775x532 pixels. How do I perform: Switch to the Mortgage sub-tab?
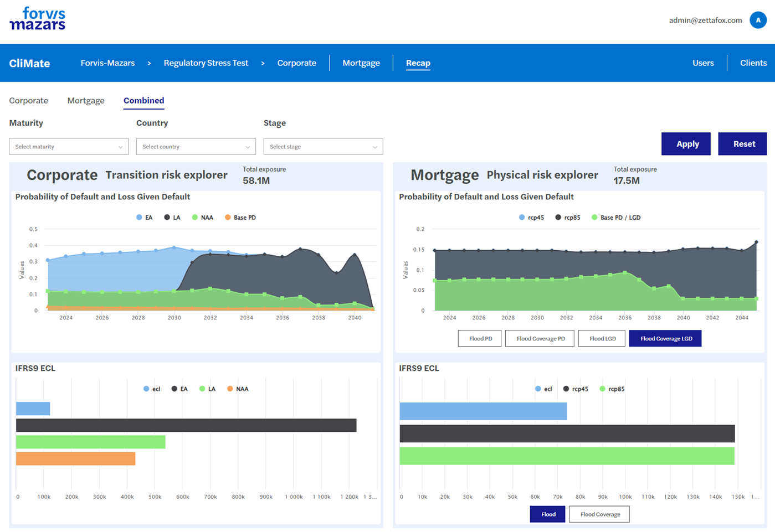click(86, 101)
